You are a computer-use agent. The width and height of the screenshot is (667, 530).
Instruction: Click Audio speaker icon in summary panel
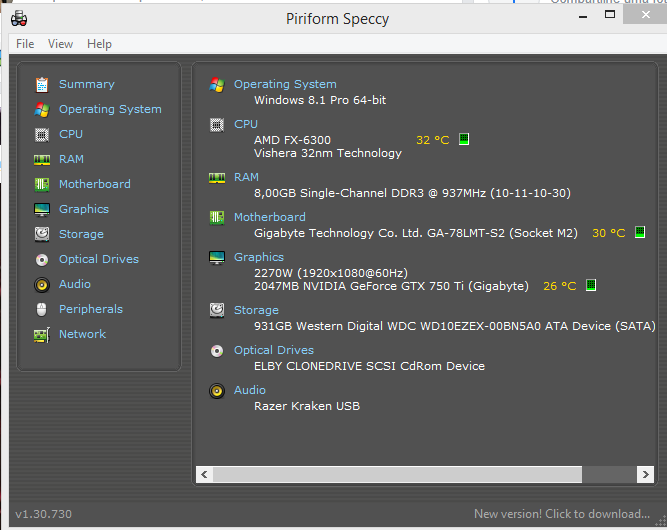[x=217, y=391]
